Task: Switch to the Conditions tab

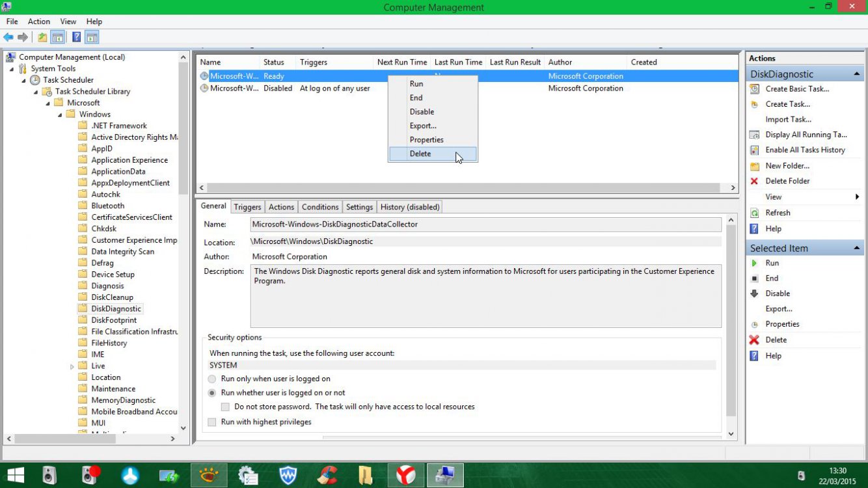Action: point(320,207)
